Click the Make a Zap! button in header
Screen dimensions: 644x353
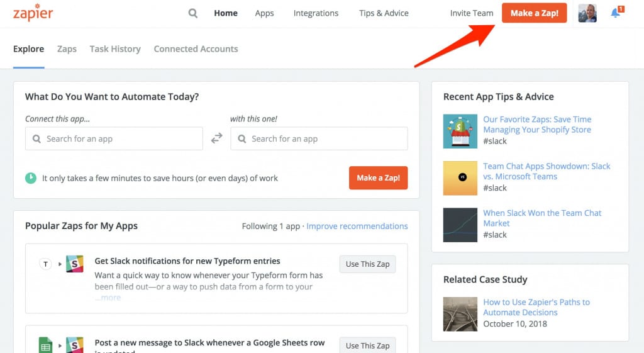(x=535, y=13)
